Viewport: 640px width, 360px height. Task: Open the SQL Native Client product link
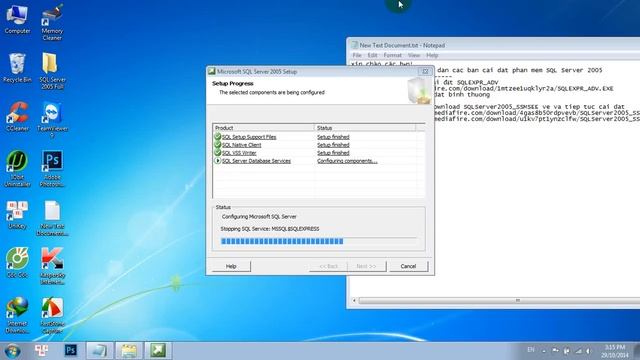(x=241, y=145)
